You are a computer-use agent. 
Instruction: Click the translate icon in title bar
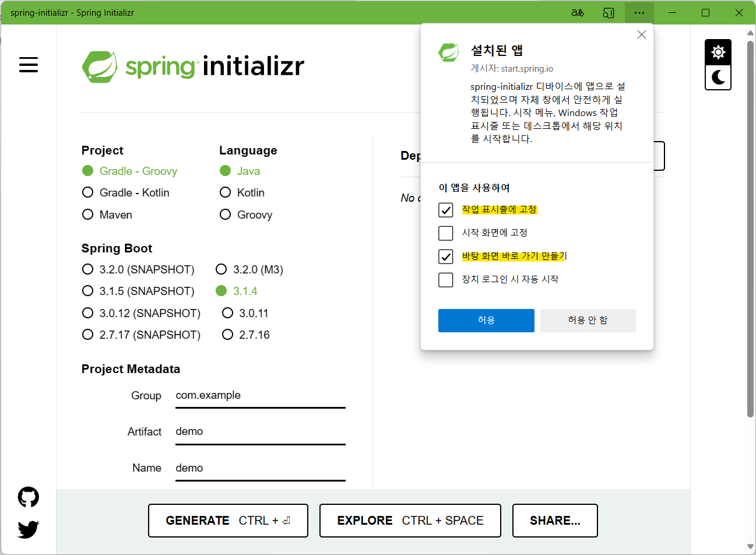point(577,13)
